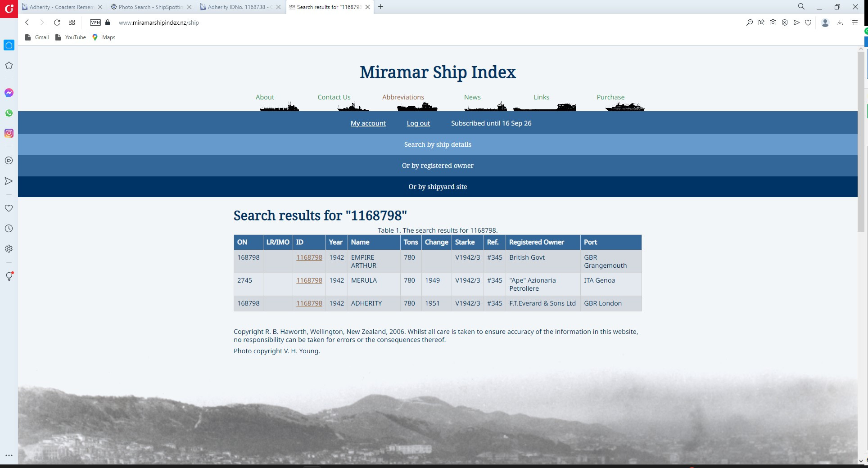
Task: Open Instagram from the sidebar panel
Action: pos(9,133)
